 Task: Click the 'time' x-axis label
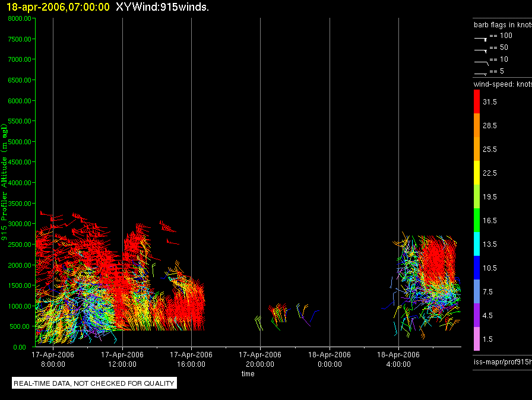point(248,373)
